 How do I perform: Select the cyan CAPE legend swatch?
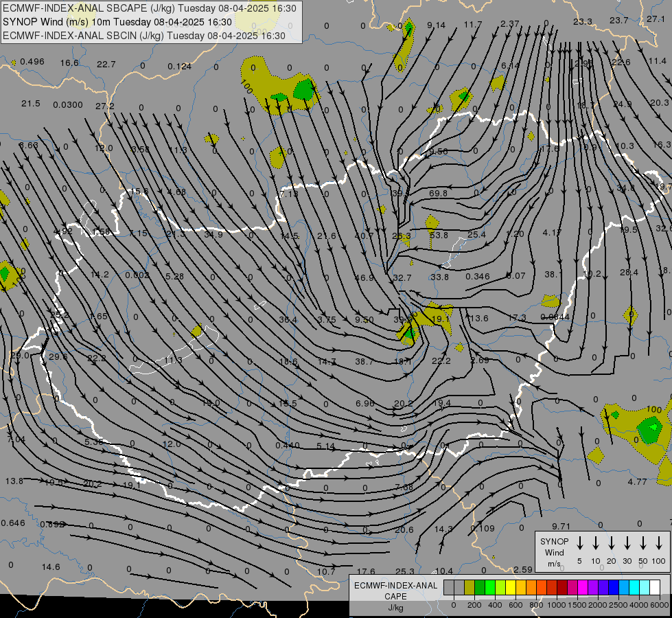tap(634, 588)
